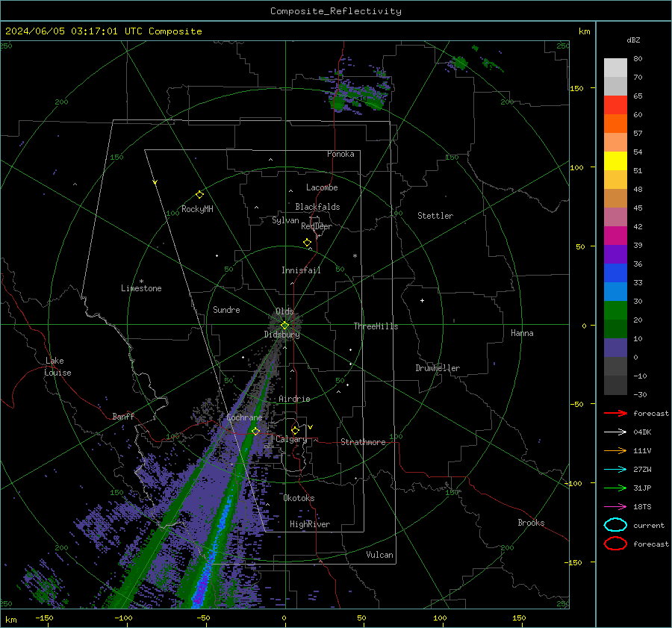The image size is (672, 628).
Task: Click the Calgary city label
Action: click(291, 439)
